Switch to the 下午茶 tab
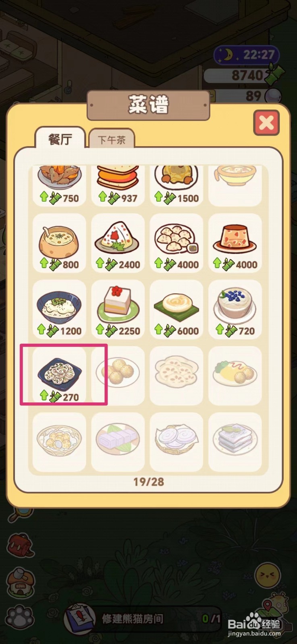297x644 pixels. coord(112,139)
